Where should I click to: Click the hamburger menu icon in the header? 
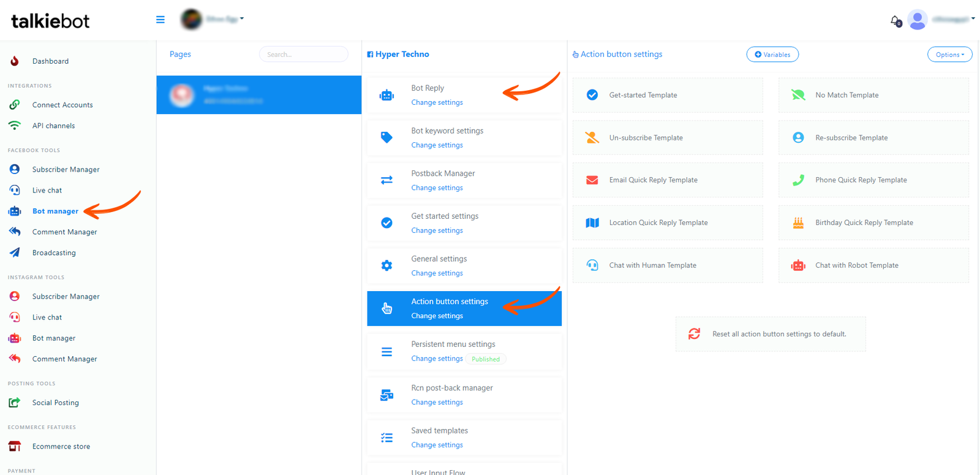[x=160, y=20]
